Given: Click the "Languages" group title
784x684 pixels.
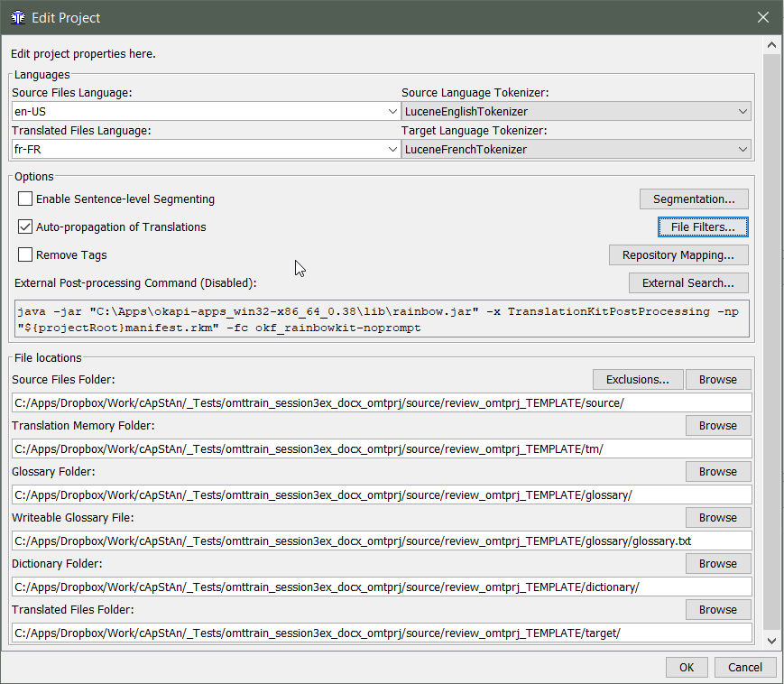Looking at the screenshot, I should click(x=42, y=75).
